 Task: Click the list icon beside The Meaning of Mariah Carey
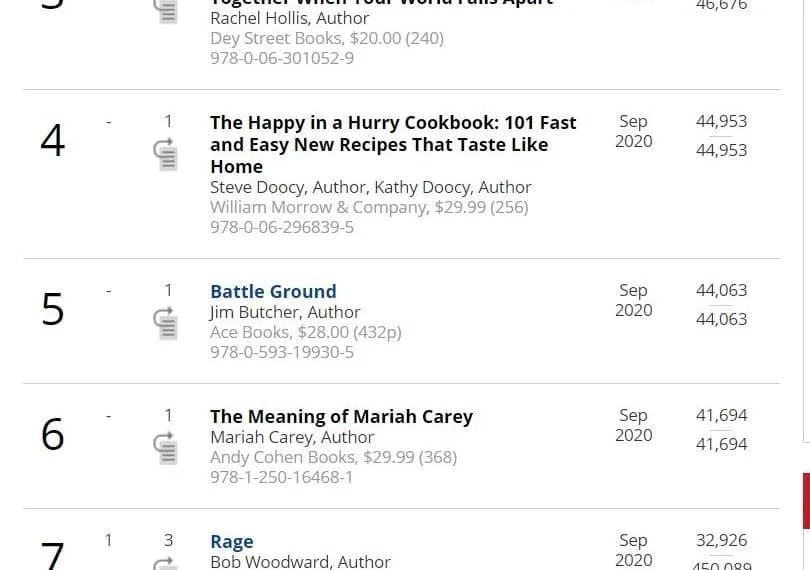167,446
